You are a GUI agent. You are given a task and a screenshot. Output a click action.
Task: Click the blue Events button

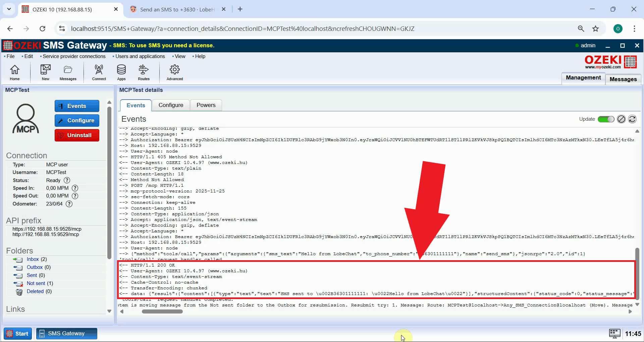click(x=77, y=106)
